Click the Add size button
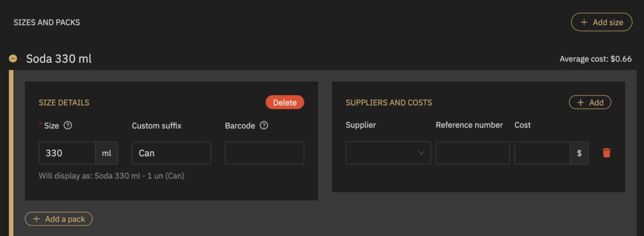644x236 pixels. click(602, 22)
